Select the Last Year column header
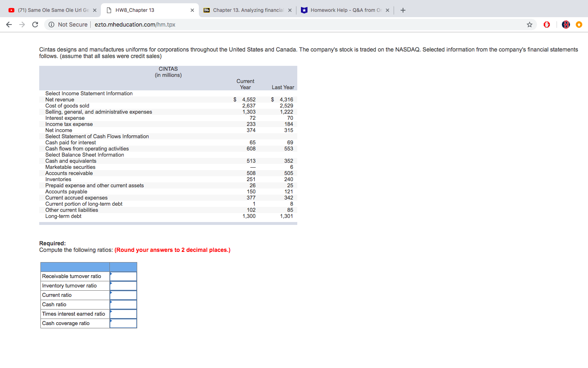The image size is (588, 368). click(x=283, y=88)
